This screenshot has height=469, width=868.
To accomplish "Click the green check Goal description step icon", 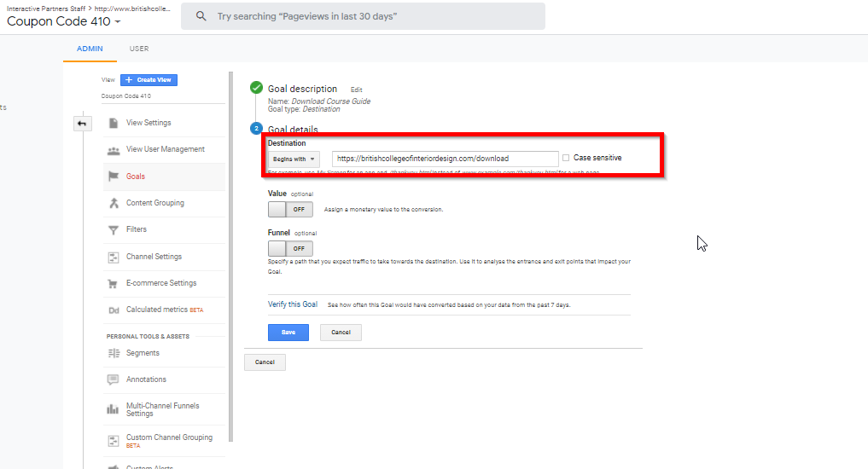I will [x=256, y=87].
